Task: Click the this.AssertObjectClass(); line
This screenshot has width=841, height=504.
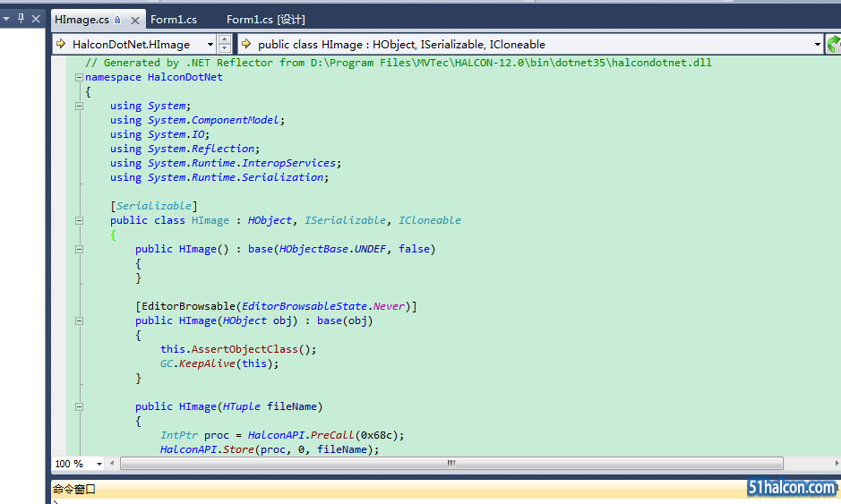Action: pos(238,349)
